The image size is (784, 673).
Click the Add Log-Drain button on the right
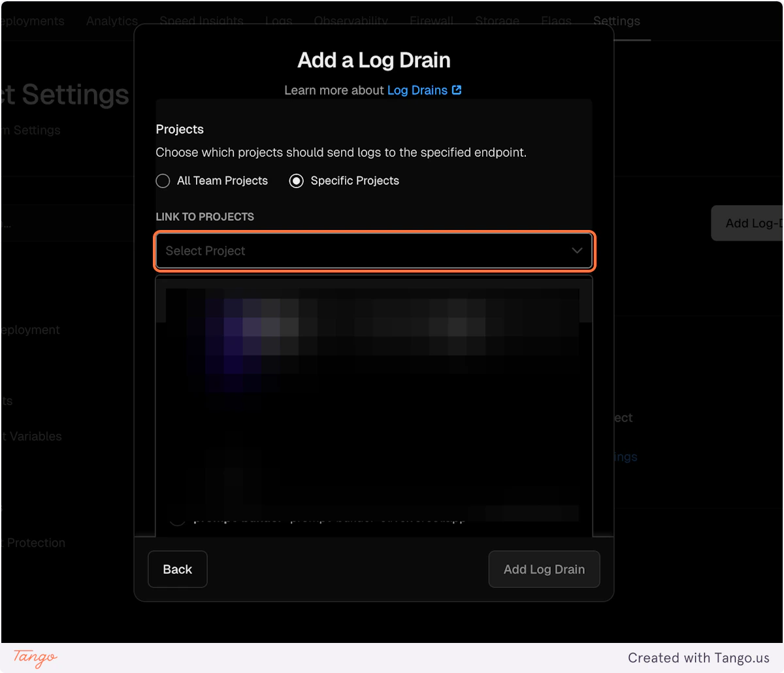coord(751,223)
